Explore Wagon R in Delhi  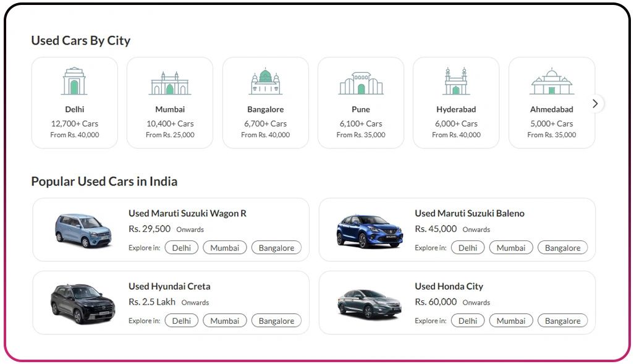182,248
